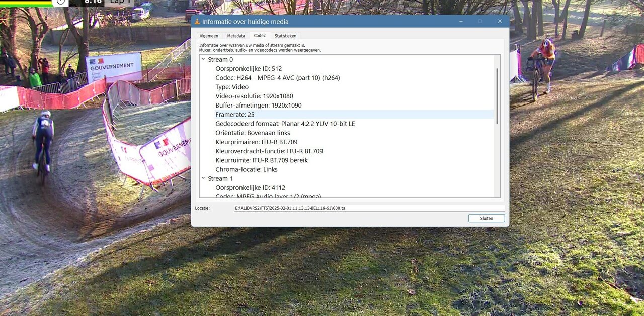
Task: Open the Metadata tab
Action: coord(236,36)
